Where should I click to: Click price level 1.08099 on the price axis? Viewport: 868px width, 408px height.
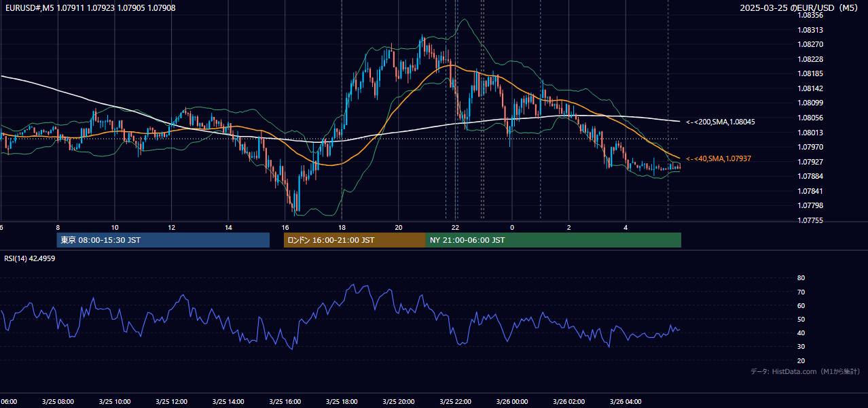coord(811,103)
